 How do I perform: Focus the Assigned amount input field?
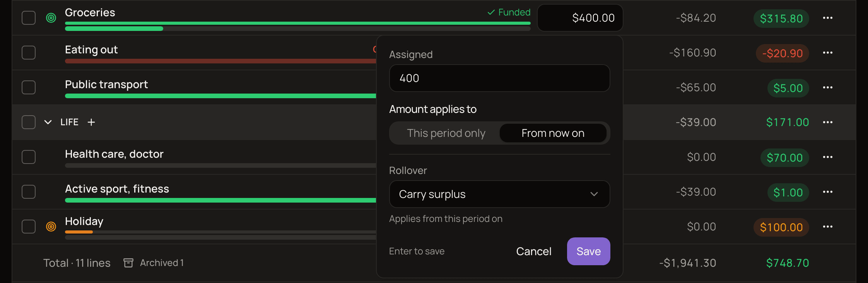tap(499, 78)
